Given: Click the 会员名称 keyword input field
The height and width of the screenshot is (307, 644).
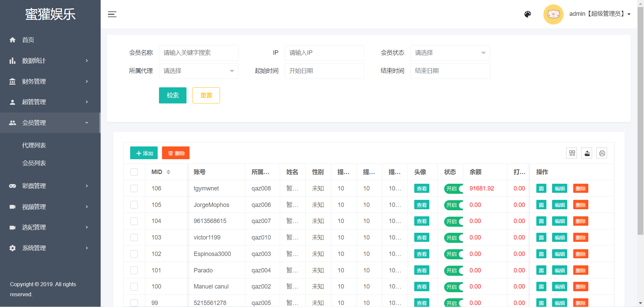Looking at the screenshot, I should tap(198, 53).
